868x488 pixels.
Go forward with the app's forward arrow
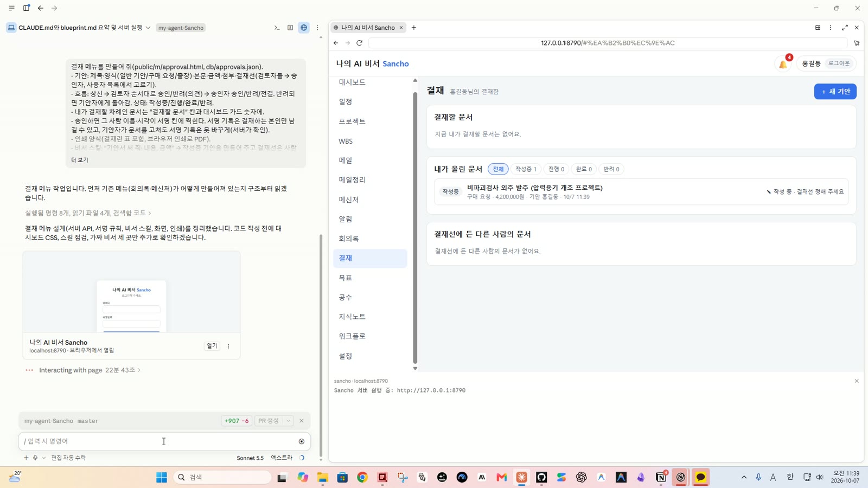pyautogui.click(x=54, y=8)
